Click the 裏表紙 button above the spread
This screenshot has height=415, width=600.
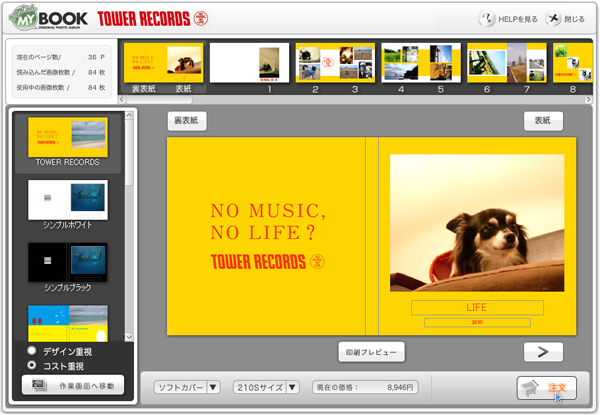187,121
